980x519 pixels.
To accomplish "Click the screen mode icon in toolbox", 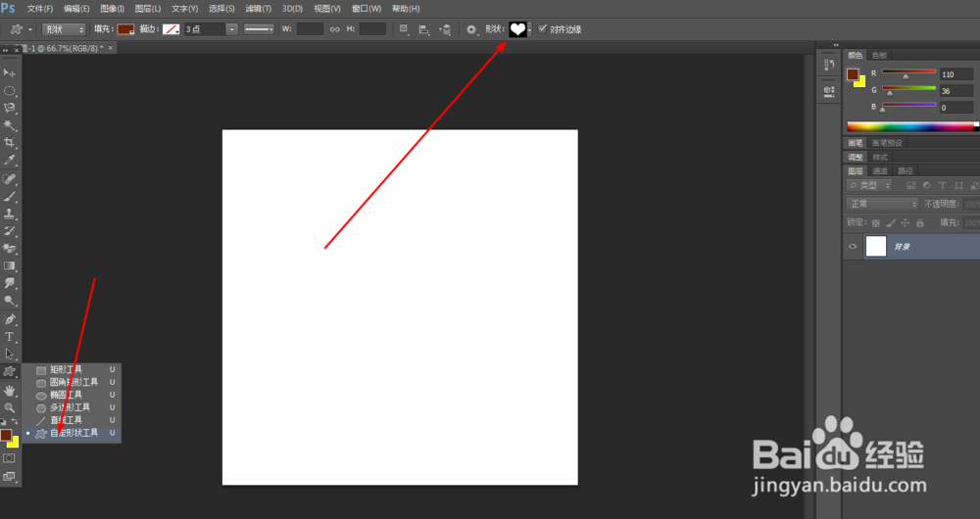I will [x=9, y=477].
